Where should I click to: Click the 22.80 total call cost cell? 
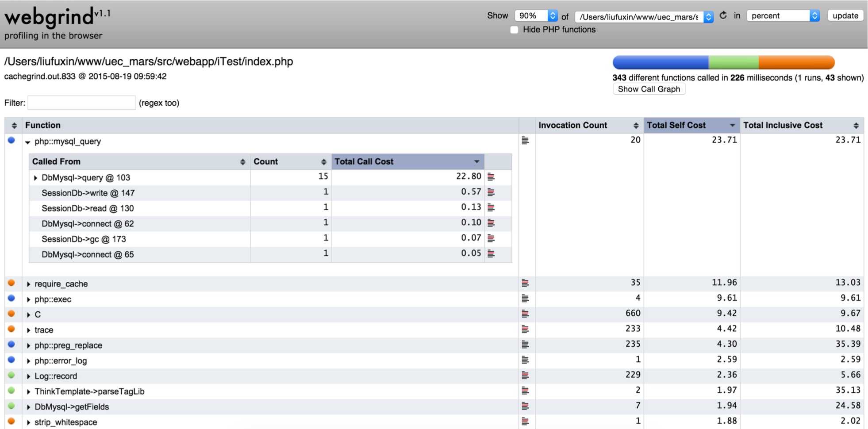click(x=469, y=176)
